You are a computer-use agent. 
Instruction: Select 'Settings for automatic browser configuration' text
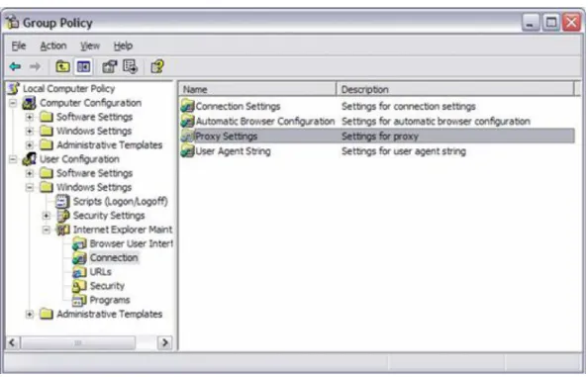pos(436,121)
